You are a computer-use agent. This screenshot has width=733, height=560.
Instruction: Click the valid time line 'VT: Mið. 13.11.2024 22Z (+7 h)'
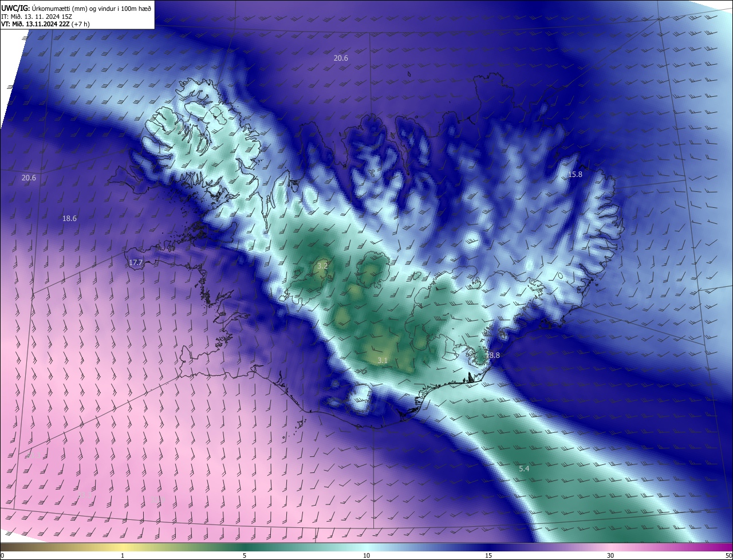click(46, 24)
